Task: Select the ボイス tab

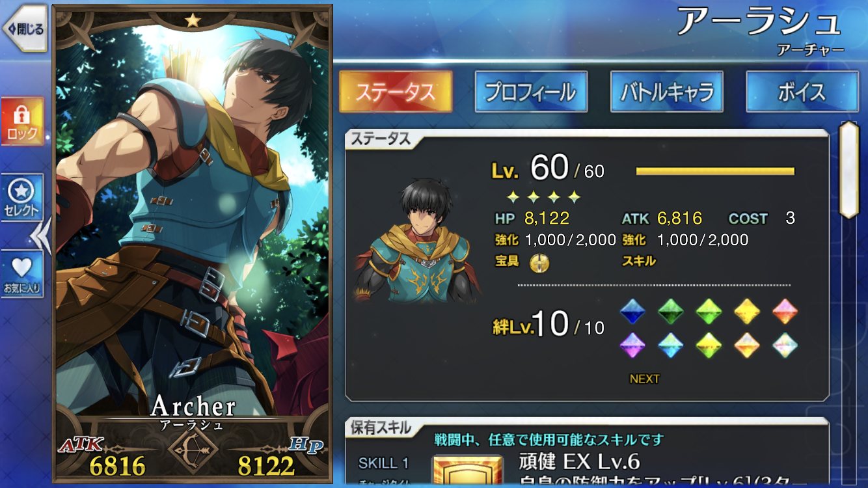Action: coord(802,92)
